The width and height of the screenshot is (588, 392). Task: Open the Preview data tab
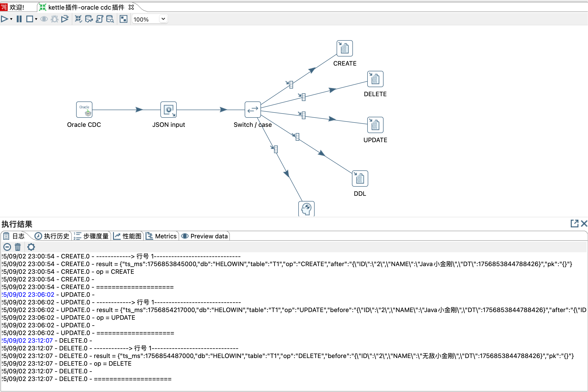point(205,236)
